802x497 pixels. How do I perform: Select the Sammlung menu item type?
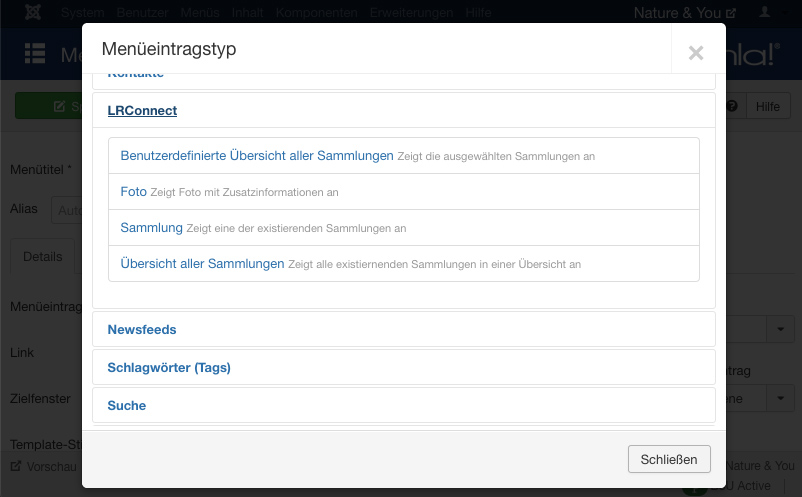151,228
